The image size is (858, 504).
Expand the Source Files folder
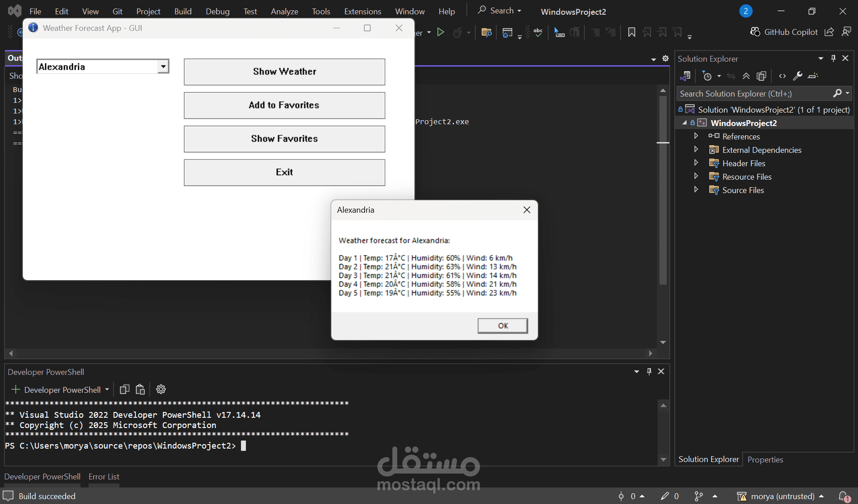(696, 189)
